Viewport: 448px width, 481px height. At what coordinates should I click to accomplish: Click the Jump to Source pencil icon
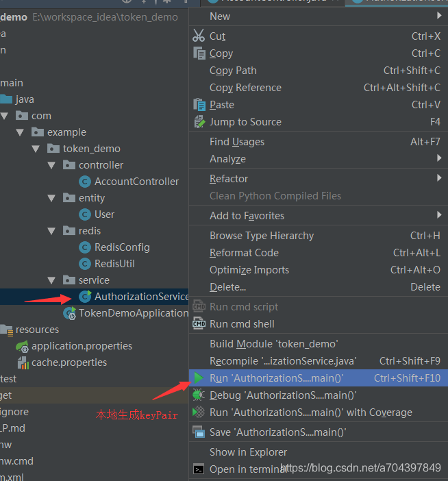(199, 122)
